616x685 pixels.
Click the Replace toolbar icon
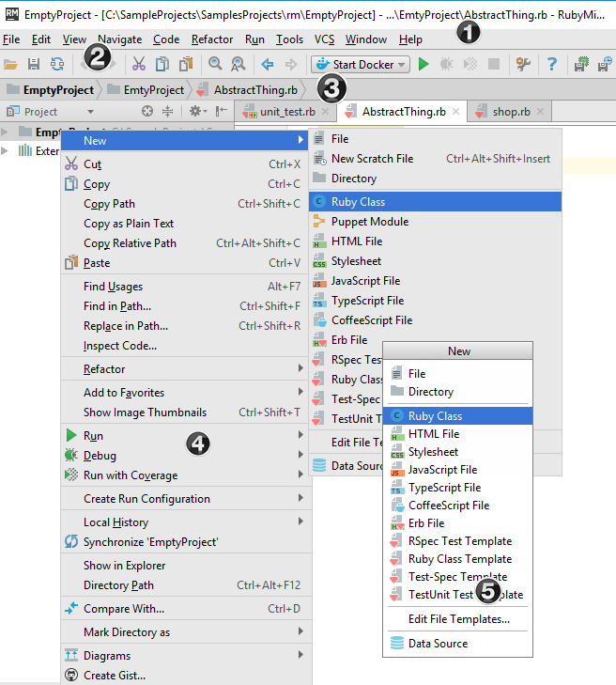238,65
